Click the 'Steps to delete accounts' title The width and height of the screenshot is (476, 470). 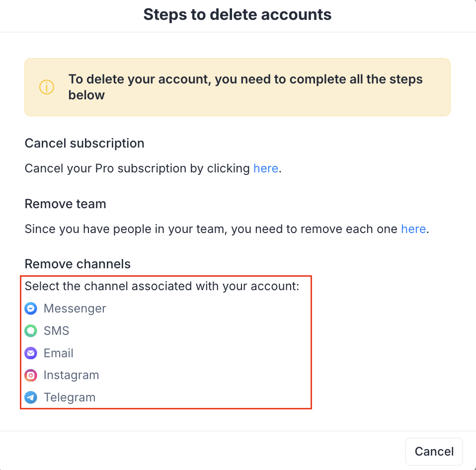coord(238,15)
